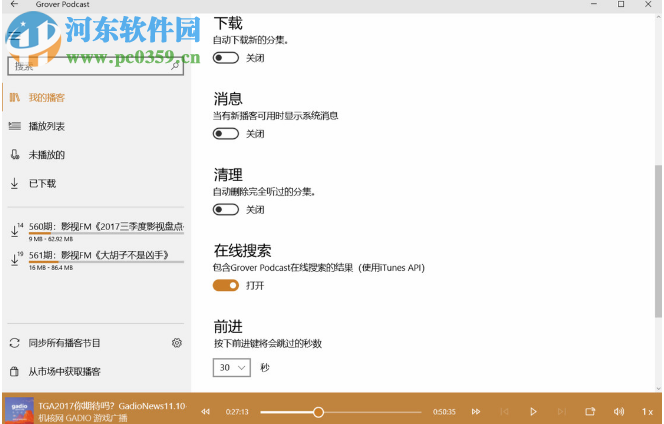Viewport: 664px width, 424px height.
Task: Open settings via the gear icon
Action: coord(177,343)
